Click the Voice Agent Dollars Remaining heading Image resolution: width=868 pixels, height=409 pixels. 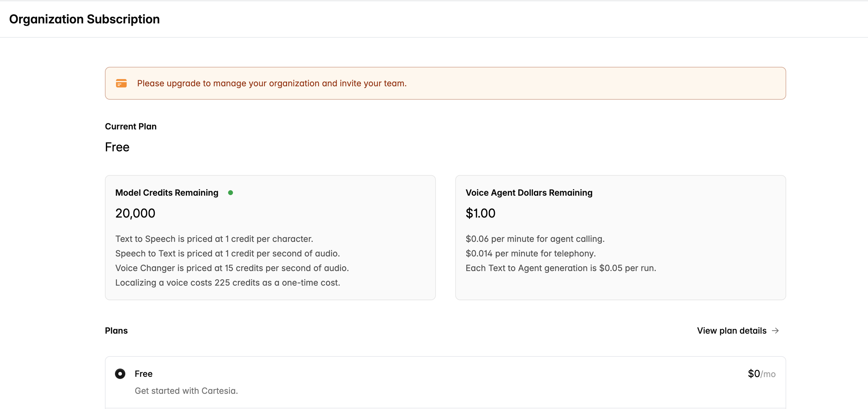pyautogui.click(x=529, y=193)
